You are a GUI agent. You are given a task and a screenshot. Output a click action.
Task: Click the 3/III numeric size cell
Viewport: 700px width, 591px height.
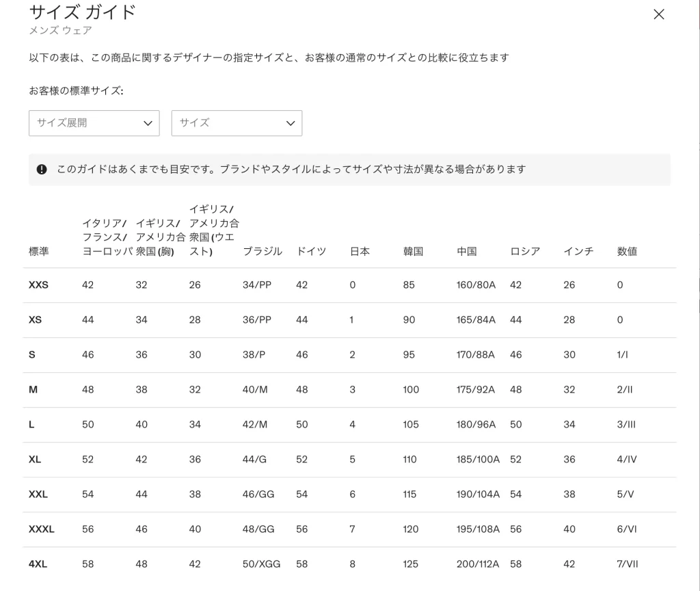pyautogui.click(x=626, y=424)
